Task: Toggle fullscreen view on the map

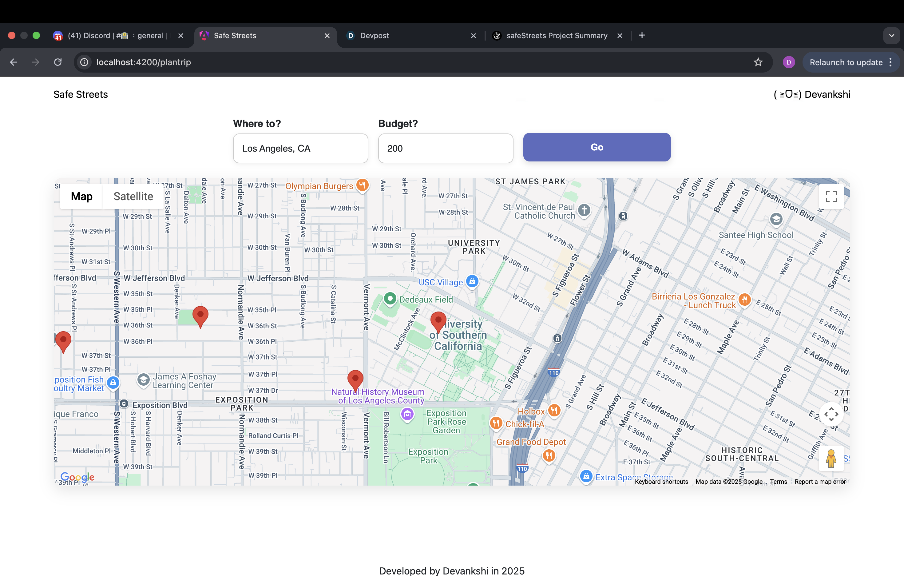Action: coord(831,197)
